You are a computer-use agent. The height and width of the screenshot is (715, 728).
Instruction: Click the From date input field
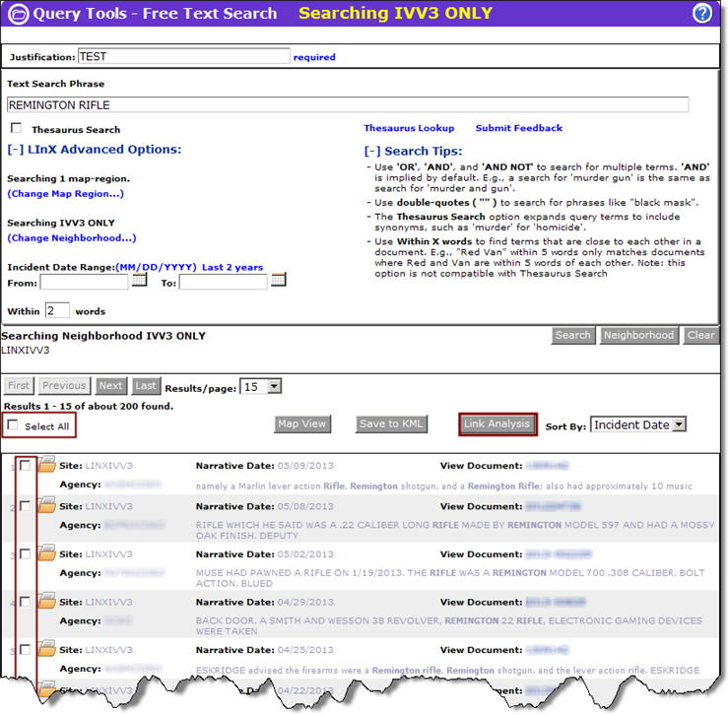(84, 282)
